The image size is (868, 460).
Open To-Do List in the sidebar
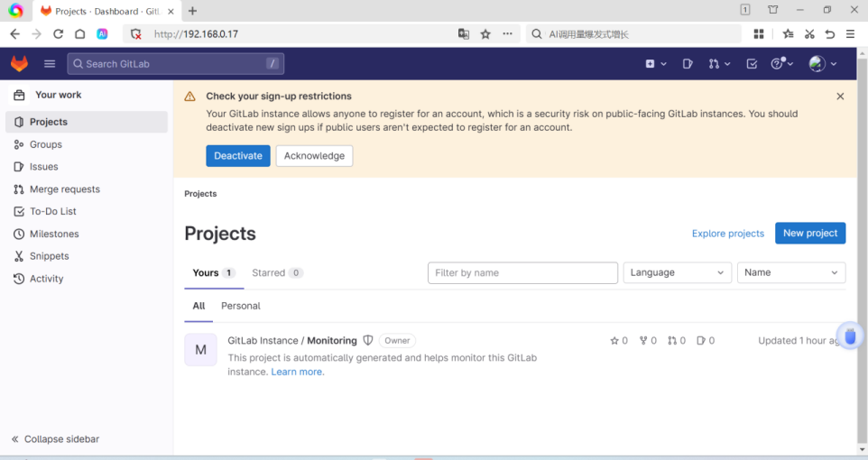[x=87, y=211]
